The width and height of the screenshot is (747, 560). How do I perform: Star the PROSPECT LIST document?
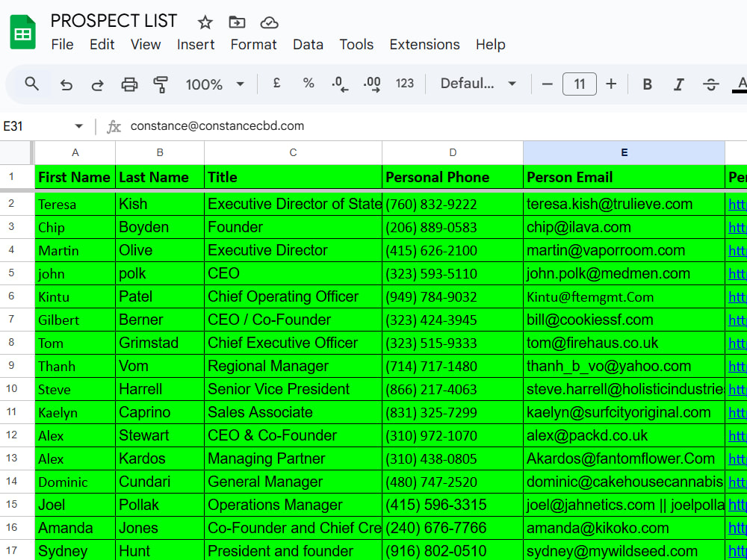(205, 22)
